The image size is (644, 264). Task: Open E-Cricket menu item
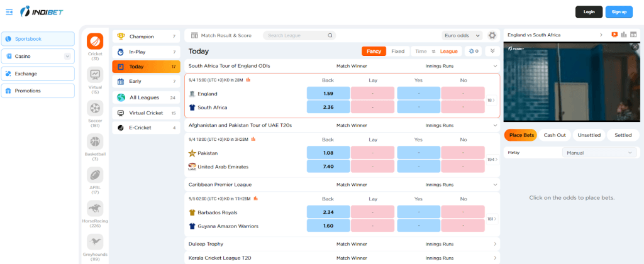click(146, 128)
